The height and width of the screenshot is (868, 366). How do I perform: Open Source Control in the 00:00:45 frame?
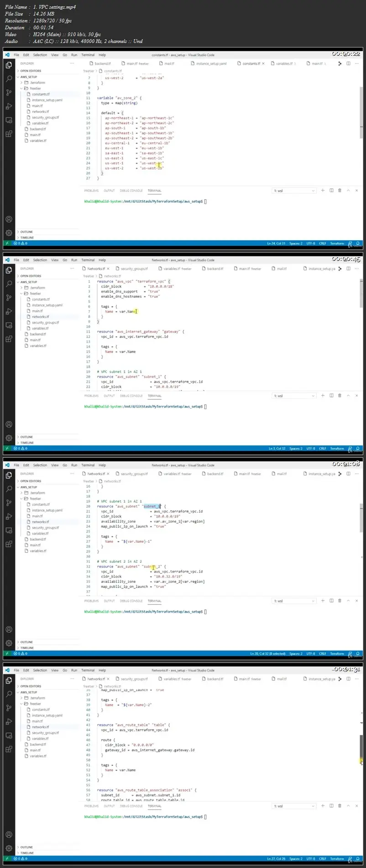[9, 298]
